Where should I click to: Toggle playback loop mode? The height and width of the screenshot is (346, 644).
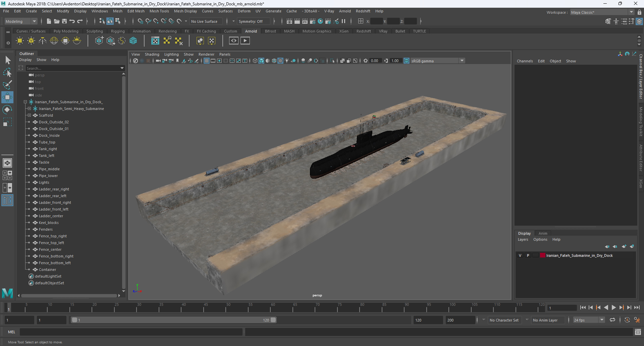point(612,320)
